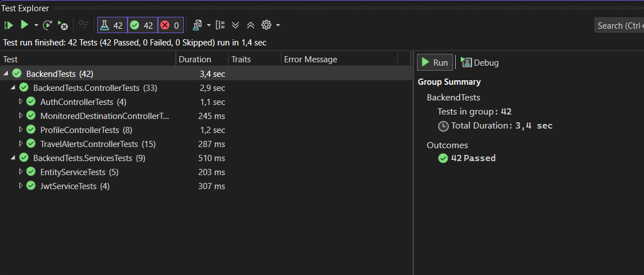This screenshot has width=644, height=275.
Task: Collapse the BackendTests.ServicesTests group
Action: [14, 158]
